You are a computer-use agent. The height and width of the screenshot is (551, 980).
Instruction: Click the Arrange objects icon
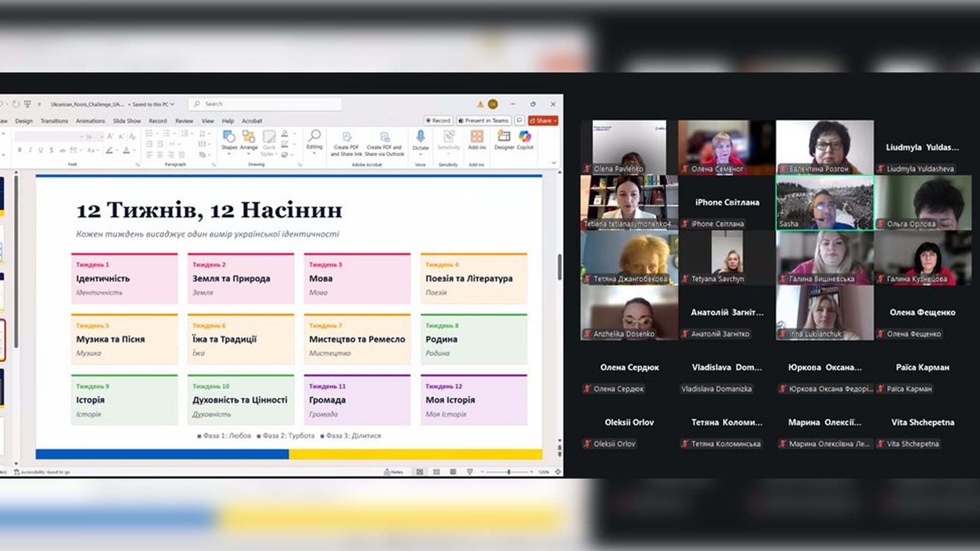pyautogui.click(x=249, y=139)
